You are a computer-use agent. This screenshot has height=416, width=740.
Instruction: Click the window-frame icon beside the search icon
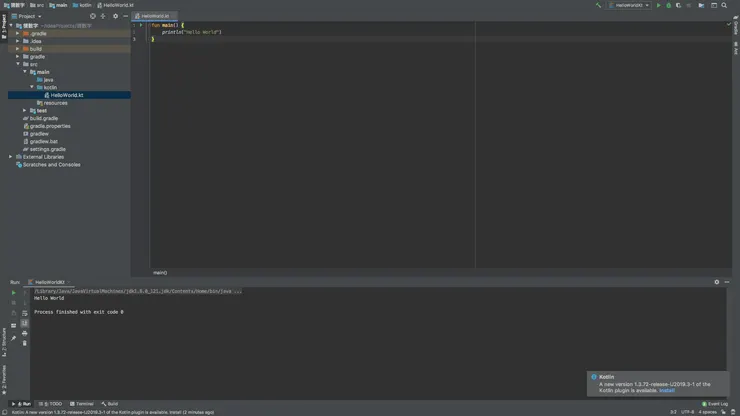(714, 5)
